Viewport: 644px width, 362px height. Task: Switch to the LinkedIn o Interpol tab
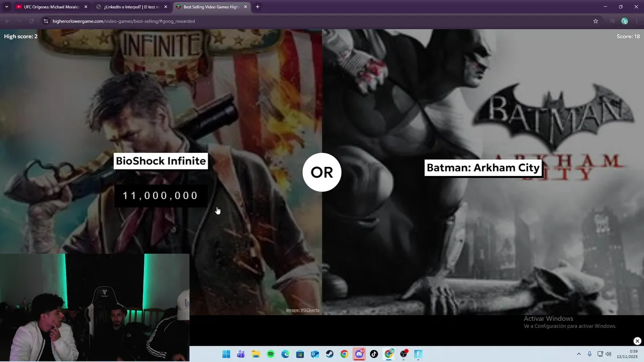(132, 7)
